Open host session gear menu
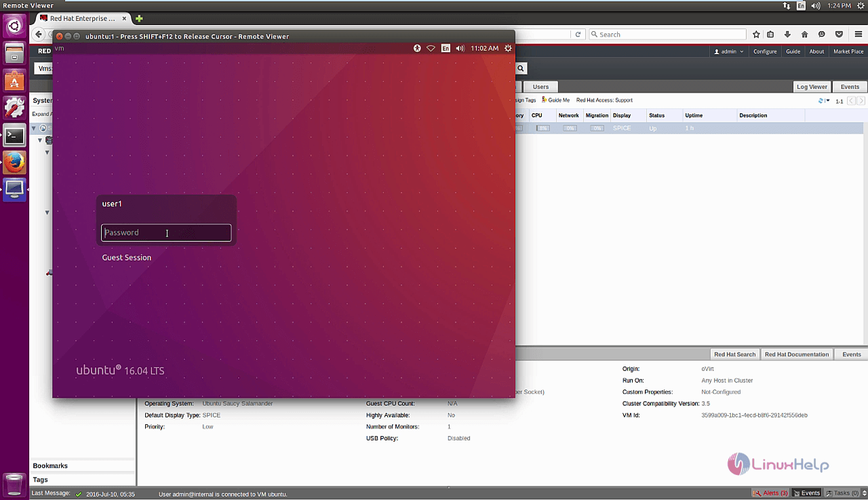 click(x=860, y=5)
